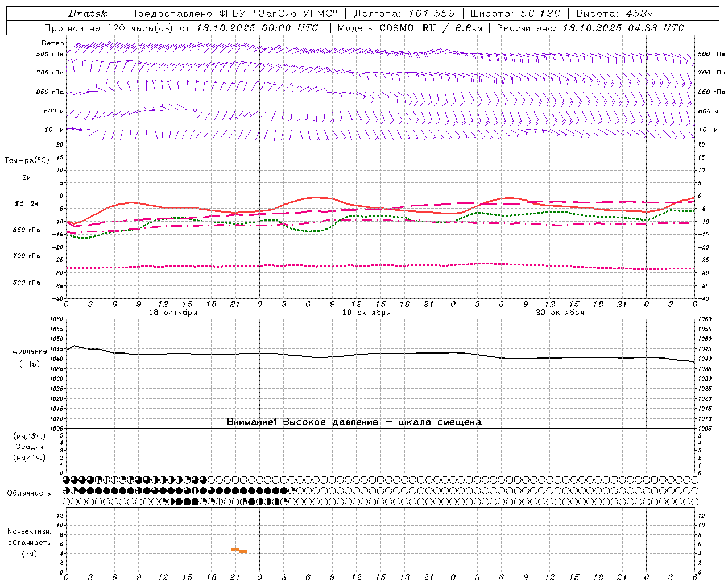Click the "Облачность" cloudiness label
Viewport: 728px width, 582px height.
coord(29,493)
